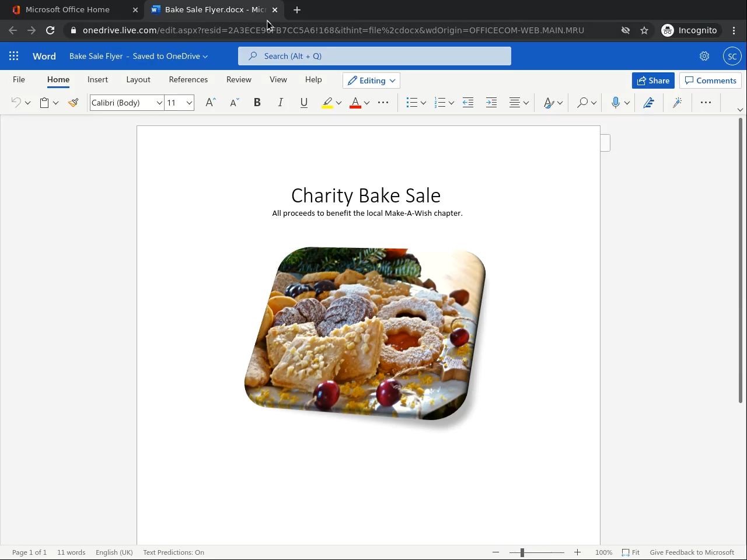
Task: Apply red font colour
Action: (355, 103)
